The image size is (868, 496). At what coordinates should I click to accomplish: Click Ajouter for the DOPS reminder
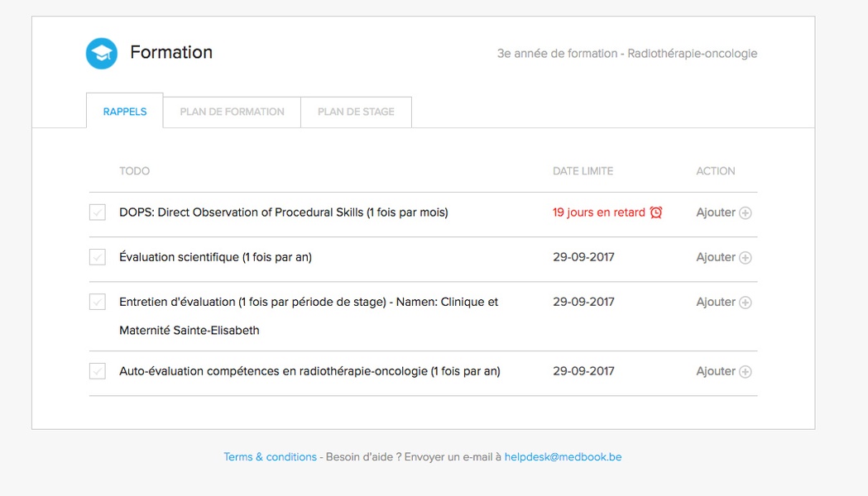716,212
